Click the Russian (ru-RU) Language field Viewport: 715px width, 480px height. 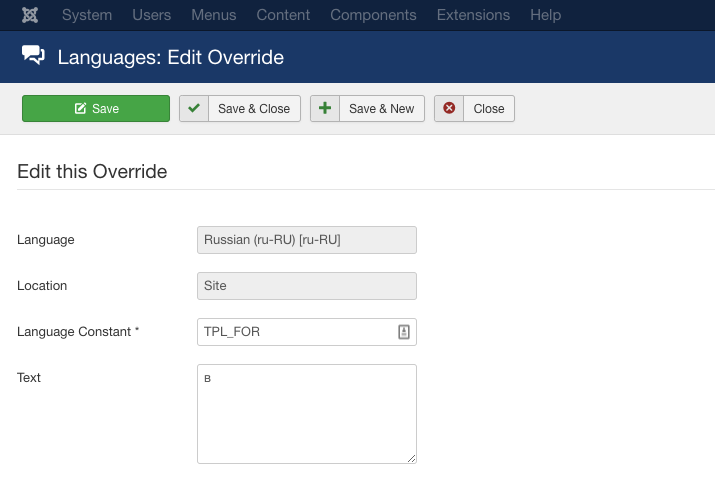point(307,240)
